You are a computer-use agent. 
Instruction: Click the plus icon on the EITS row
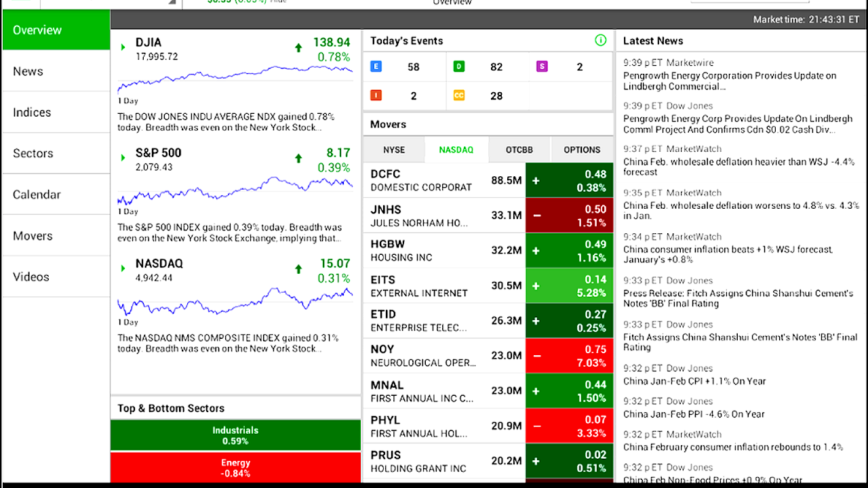[536, 286]
